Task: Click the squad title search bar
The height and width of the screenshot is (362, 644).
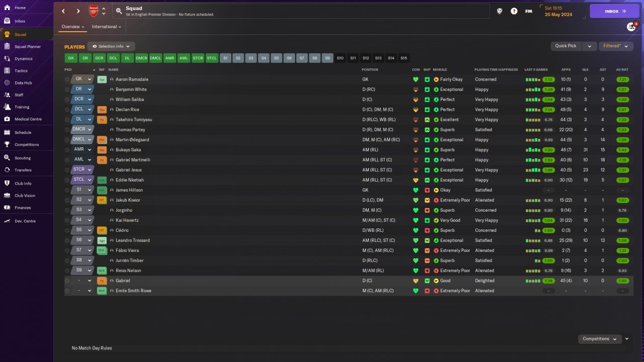Action: [x=300, y=11]
